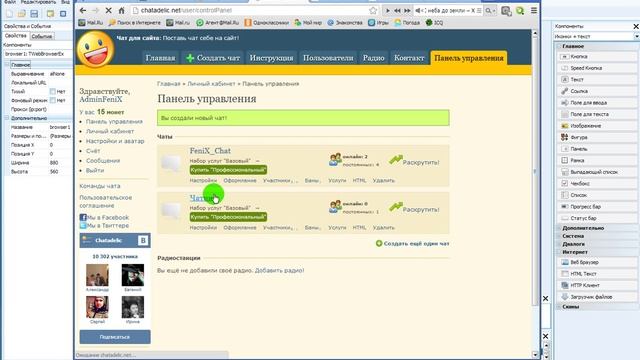Screen dimensions: 640x360
Task: Click the browser back arrow
Action: click(x=83, y=10)
